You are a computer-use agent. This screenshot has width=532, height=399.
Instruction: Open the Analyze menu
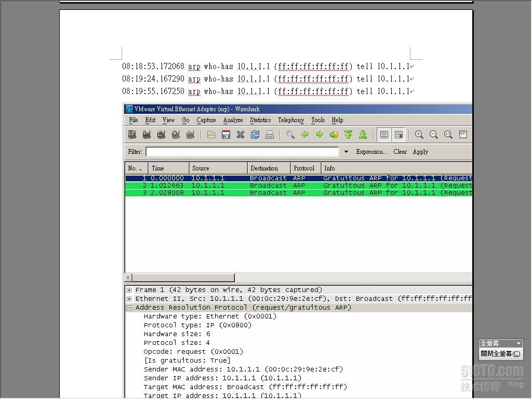pos(233,120)
